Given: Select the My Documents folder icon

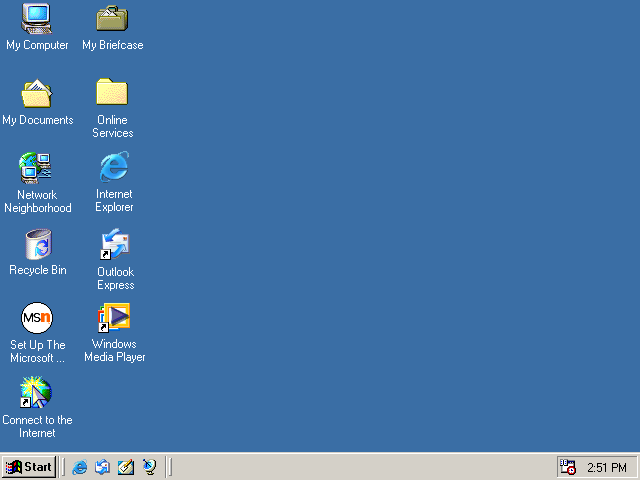Looking at the screenshot, I should (37, 93).
